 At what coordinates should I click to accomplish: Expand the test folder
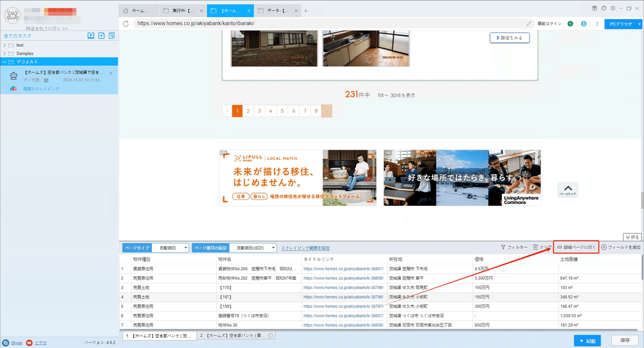[x=4, y=45]
